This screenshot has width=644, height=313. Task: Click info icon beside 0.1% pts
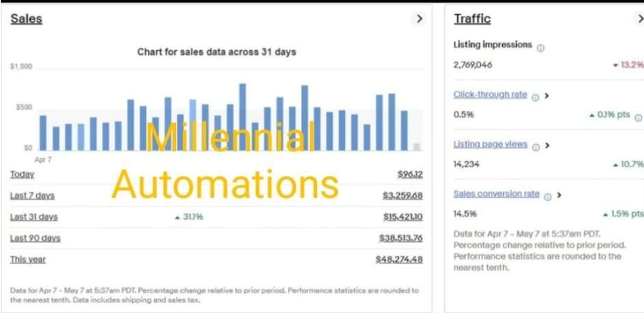[638, 118]
